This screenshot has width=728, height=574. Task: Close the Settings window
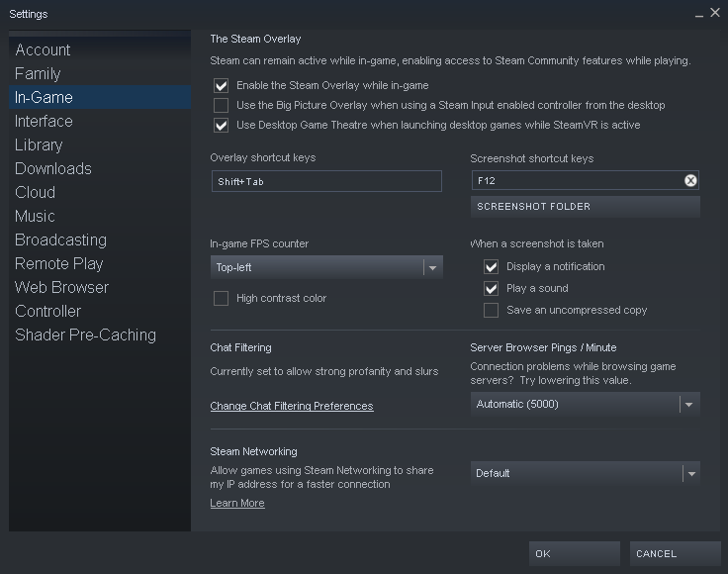[715, 13]
